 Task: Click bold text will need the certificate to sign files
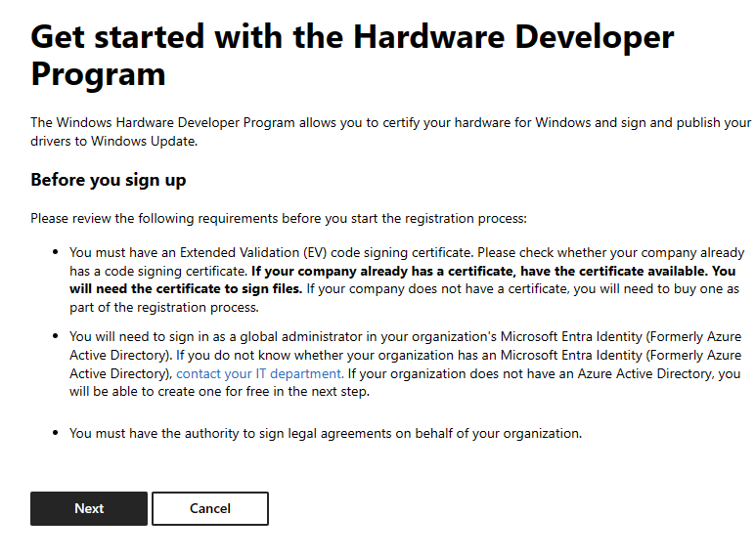186,289
